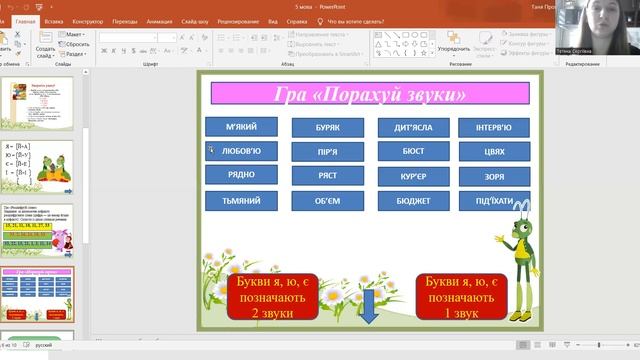Expand the font size combo box
This screenshot has height=360, width=640.
(x=173, y=38)
